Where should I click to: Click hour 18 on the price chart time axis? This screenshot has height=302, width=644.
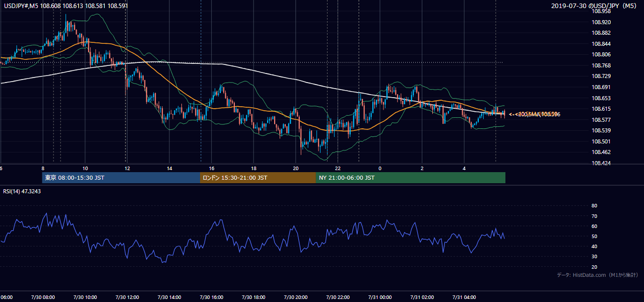click(x=254, y=169)
